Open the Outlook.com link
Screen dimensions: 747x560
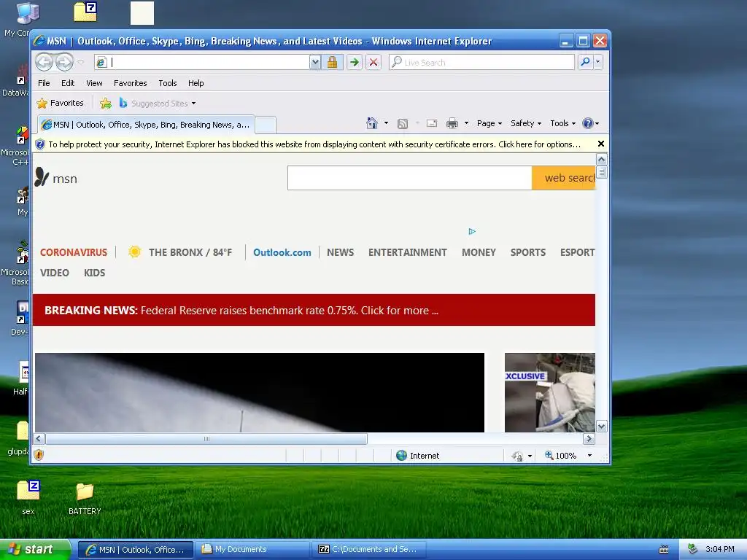282,252
